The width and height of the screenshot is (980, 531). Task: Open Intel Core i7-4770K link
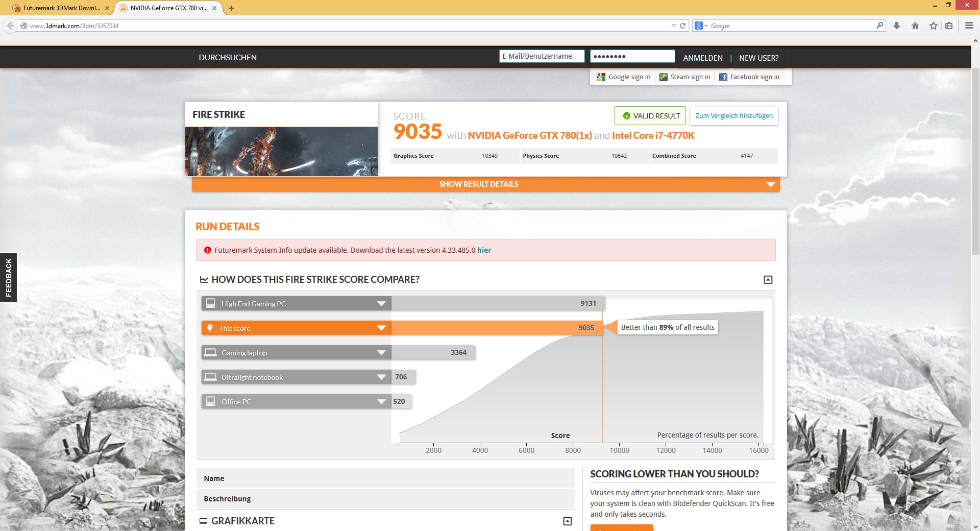653,135
